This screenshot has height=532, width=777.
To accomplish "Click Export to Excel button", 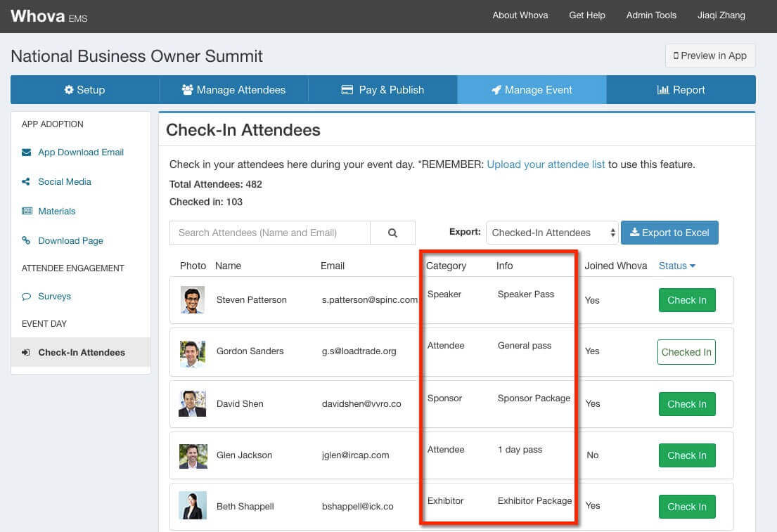I will tap(669, 233).
